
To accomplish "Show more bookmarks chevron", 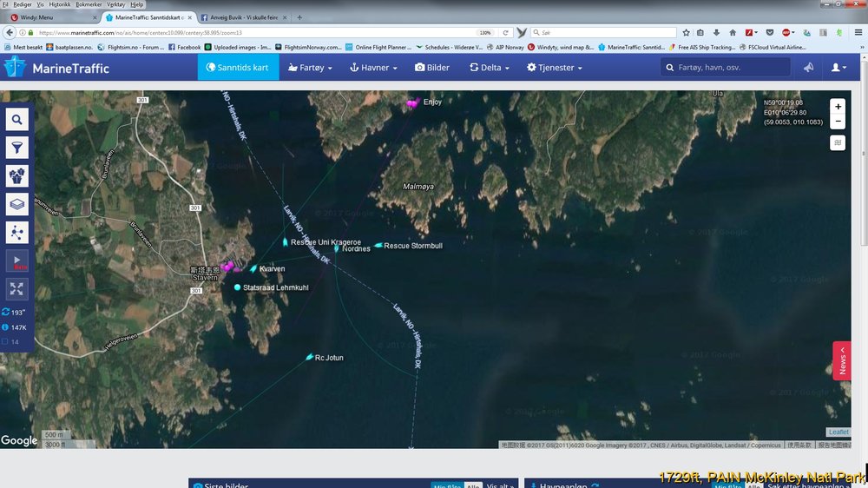I will pyautogui.click(x=863, y=47).
